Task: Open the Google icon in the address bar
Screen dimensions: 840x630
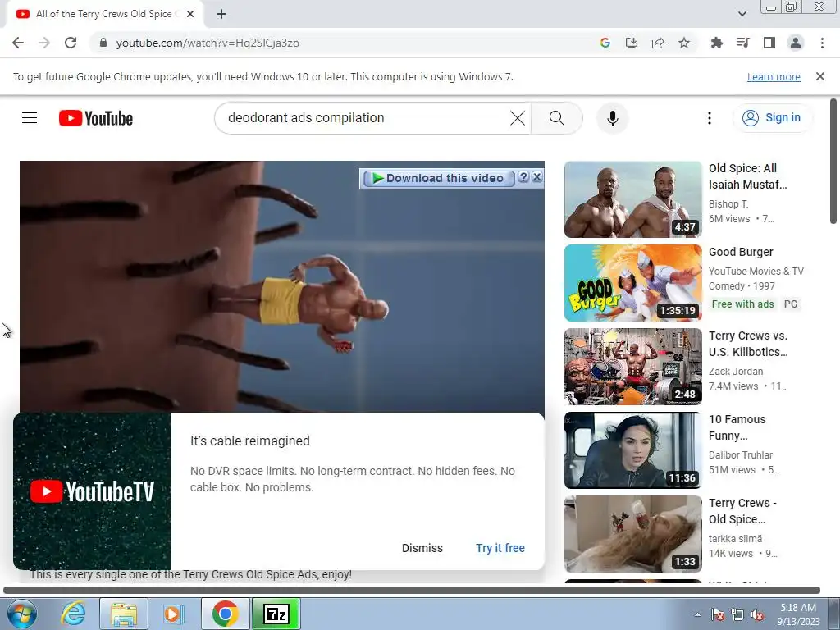Action: (605, 43)
